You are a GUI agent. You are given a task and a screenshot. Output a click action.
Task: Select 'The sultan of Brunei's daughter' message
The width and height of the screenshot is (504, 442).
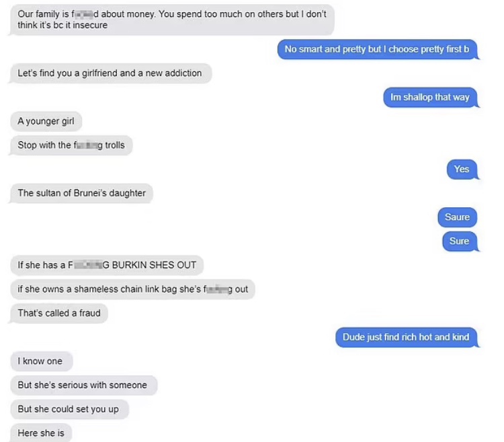(x=81, y=194)
